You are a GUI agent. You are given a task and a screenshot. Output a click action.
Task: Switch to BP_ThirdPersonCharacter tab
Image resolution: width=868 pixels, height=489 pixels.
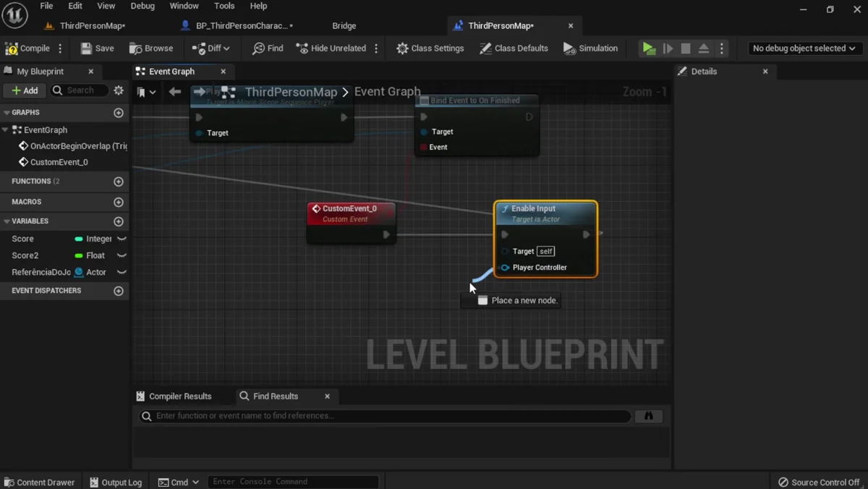pos(237,25)
